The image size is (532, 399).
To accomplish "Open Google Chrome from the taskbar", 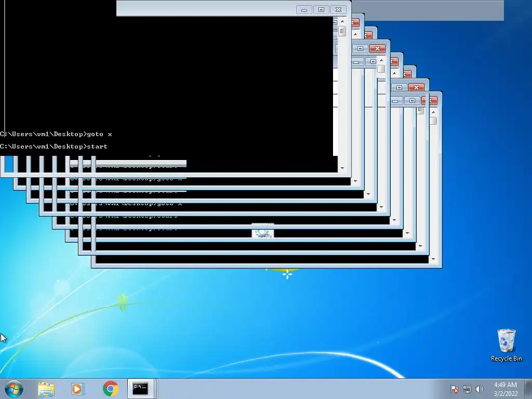I will (x=110, y=389).
